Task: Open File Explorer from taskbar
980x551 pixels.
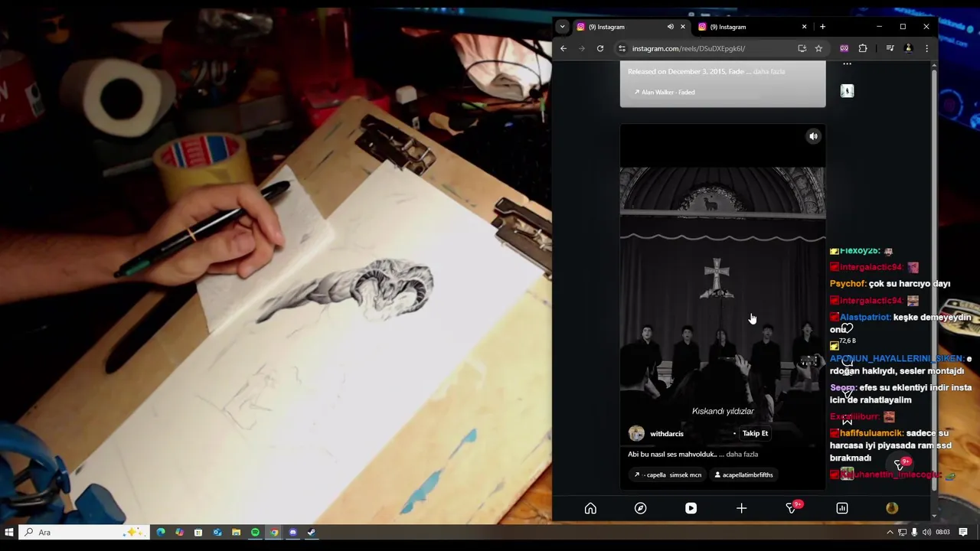Action: (236, 532)
